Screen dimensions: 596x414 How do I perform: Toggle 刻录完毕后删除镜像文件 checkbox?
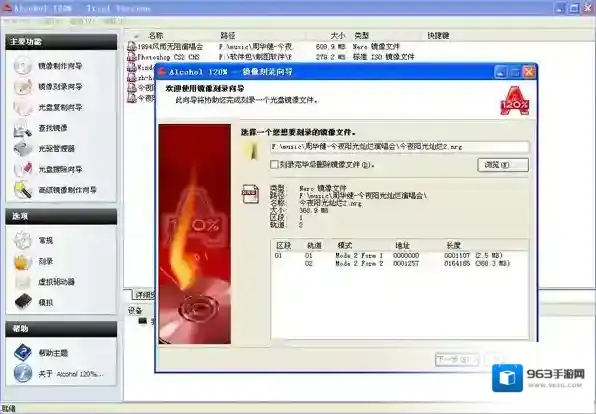[x=274, y=165]
